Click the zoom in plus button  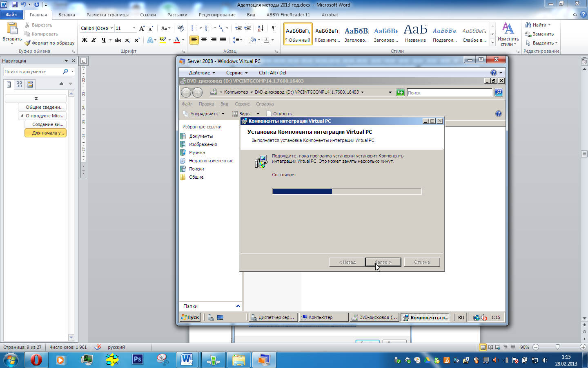583,347
